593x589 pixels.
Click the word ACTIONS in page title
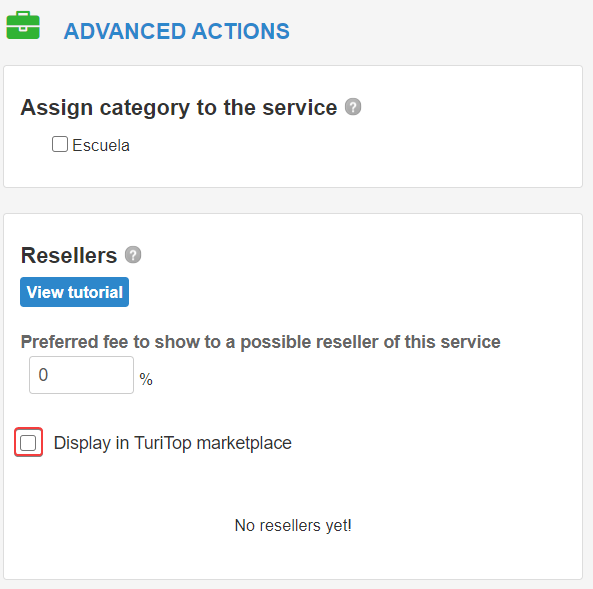(241, 31)
